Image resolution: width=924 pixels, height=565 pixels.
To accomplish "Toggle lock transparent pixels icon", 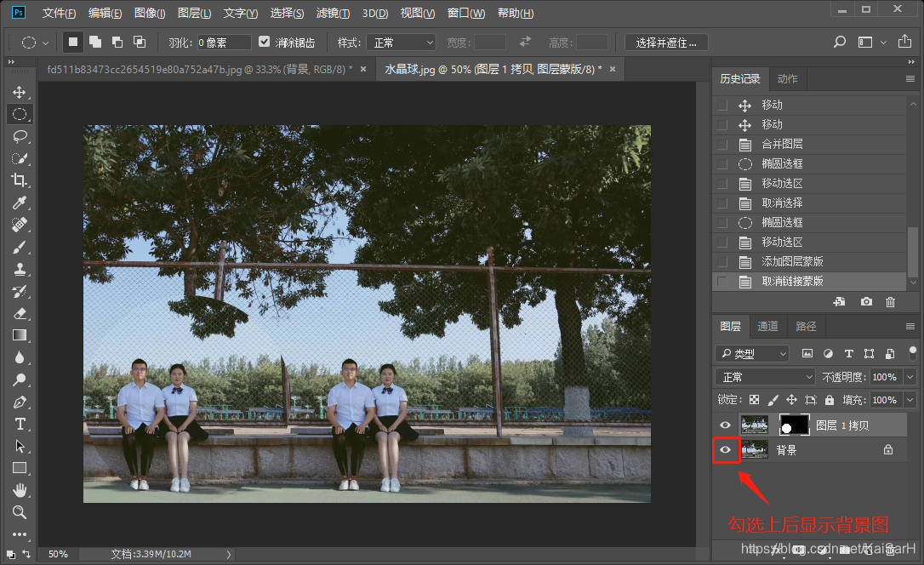I will pyautogui.click(x=755, y=400).
